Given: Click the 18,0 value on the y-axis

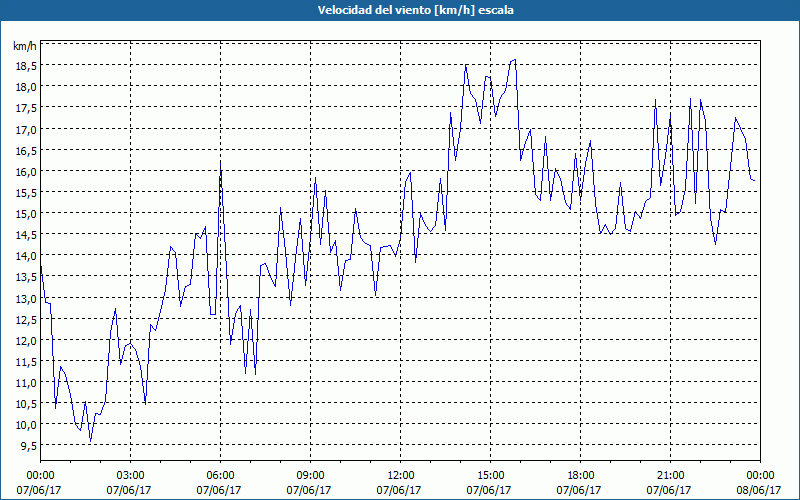Looking at the screenshot, I should click(26, 87).
